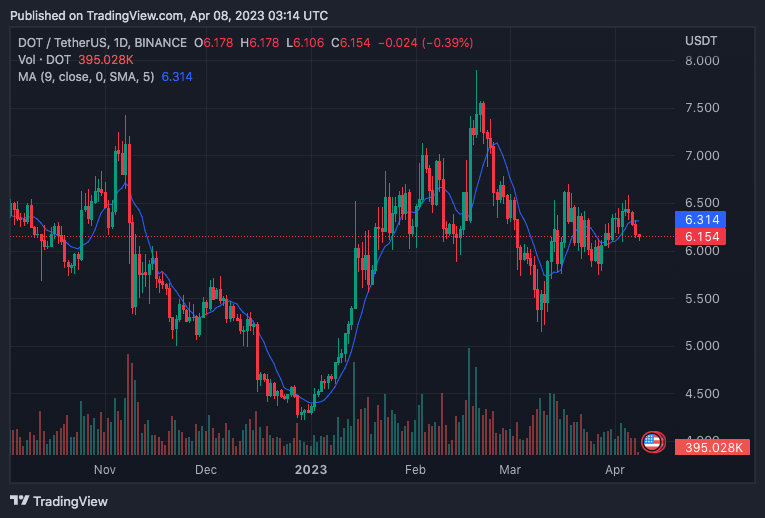
Task: Click the H6.178 high value
Action: [x=260, y=43]
